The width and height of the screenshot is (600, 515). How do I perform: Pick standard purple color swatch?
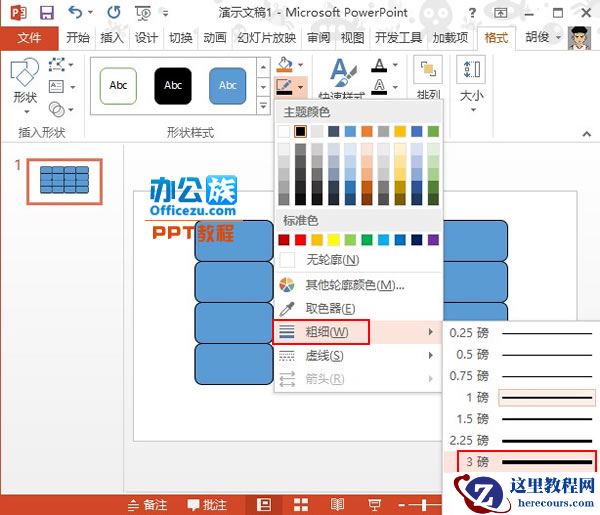(x=433, y=240)
